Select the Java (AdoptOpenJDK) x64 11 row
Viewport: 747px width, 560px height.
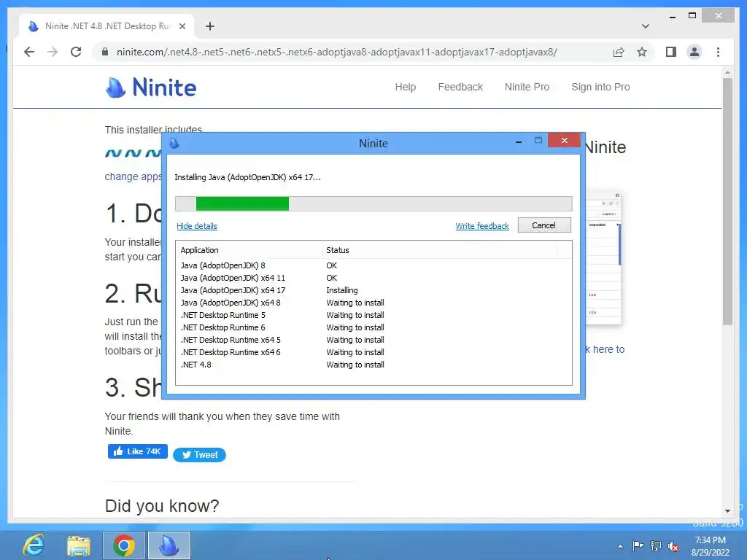tap(373, 278)
